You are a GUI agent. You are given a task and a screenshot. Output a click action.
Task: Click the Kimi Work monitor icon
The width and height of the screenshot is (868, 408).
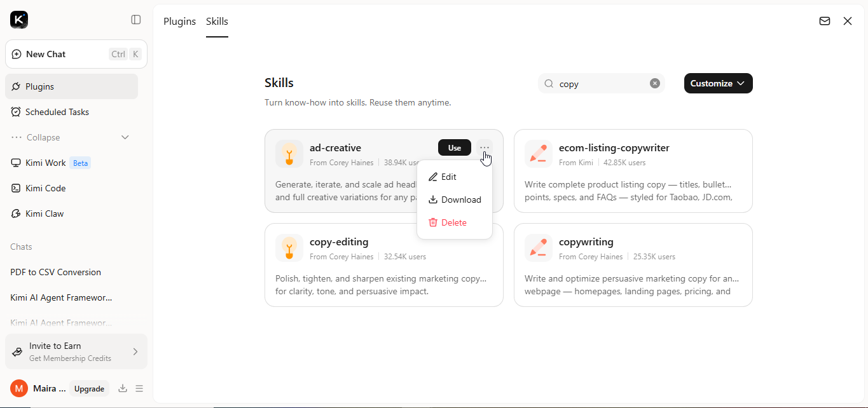(17, 163)
